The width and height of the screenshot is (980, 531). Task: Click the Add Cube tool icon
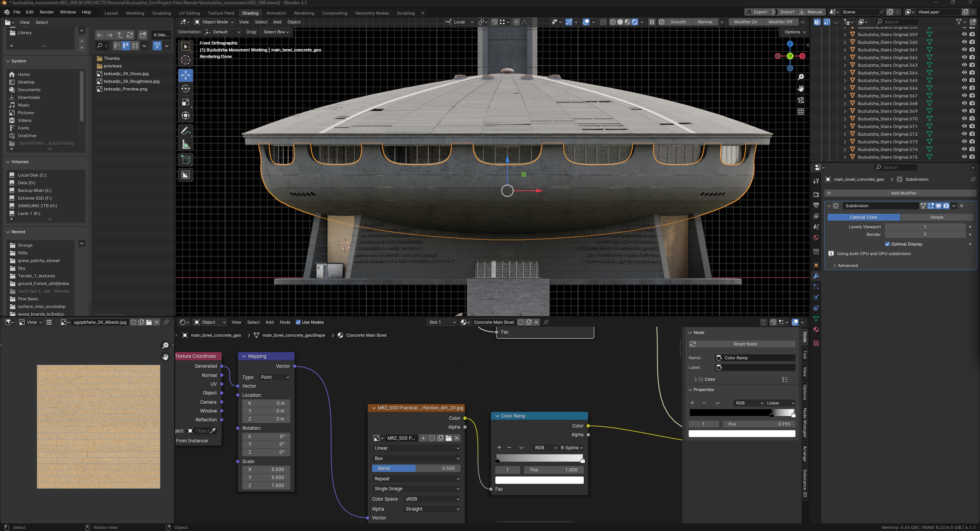tap(186, 160)
